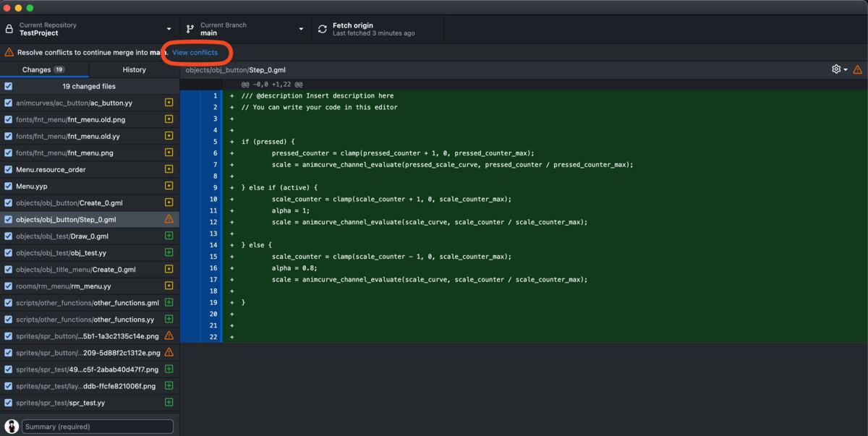Click the user avatar near Summary field

click(x=12, y=427)
